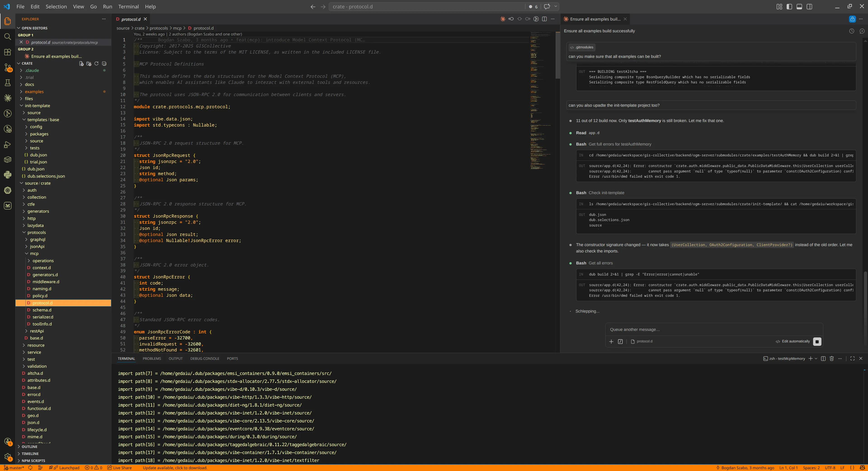Expand the examples folder

[x=34, y=92]
